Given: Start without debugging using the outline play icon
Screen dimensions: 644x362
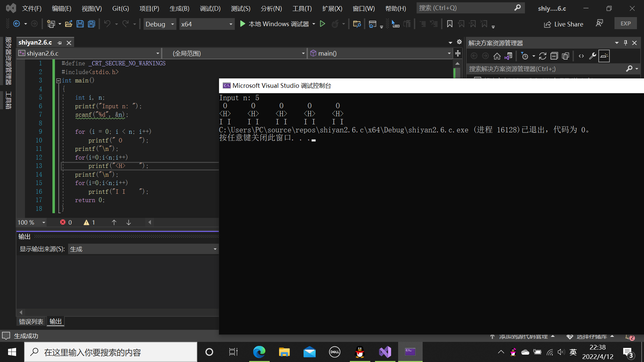Looking at the screenshot, I should tap(322, 24).
